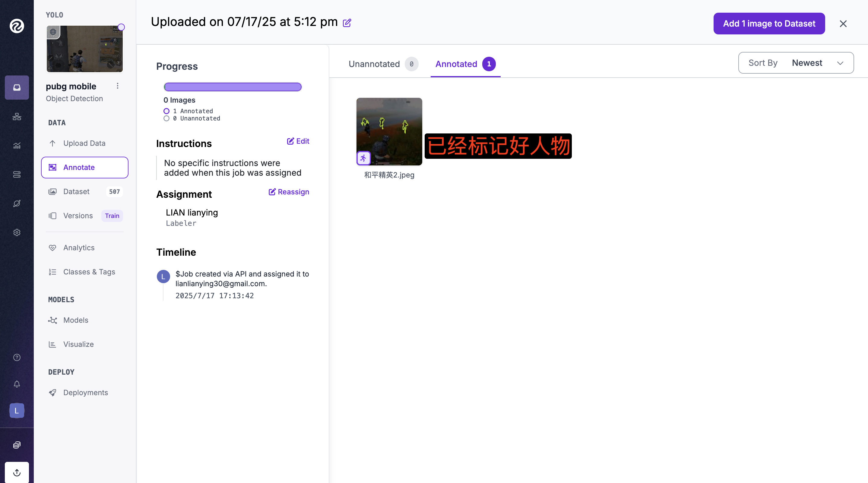Click the Object Detection project type text

74,98
